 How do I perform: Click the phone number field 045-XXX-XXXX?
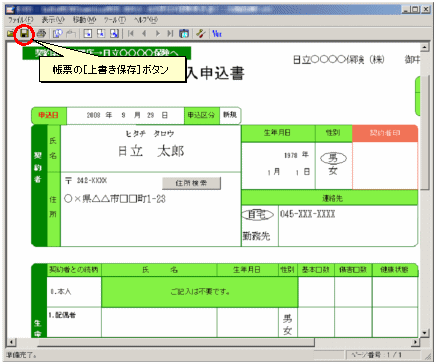tap(307, 214)
